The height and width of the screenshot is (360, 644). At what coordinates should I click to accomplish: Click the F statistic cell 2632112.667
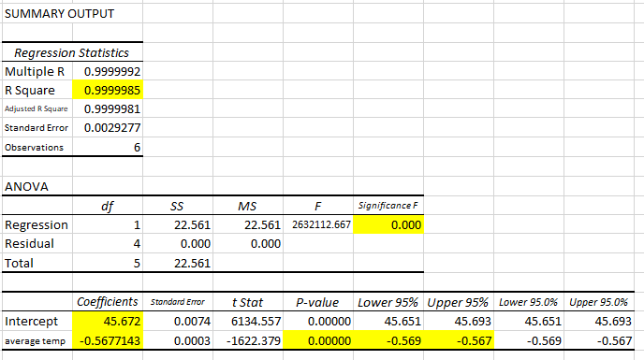pos(318,224)
